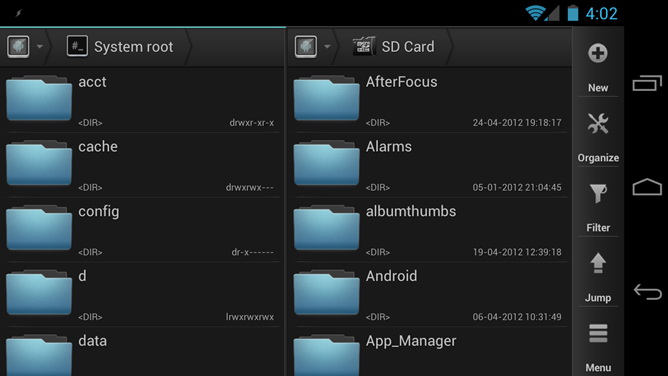Select the acct folder name
The image size is (668, 376).
[92, 82]
